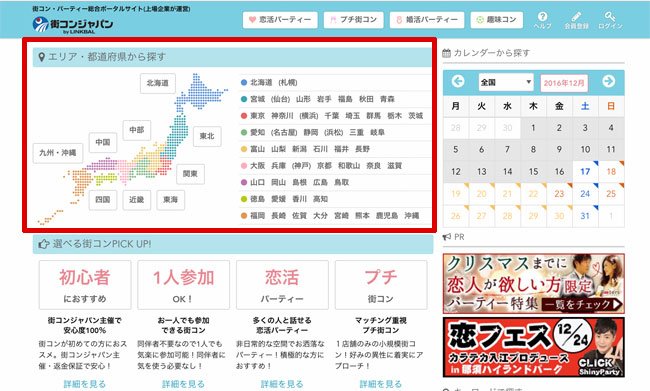Go to previous month with left arrow
This screenshot has width=650, height=391.
pos(458,81)
